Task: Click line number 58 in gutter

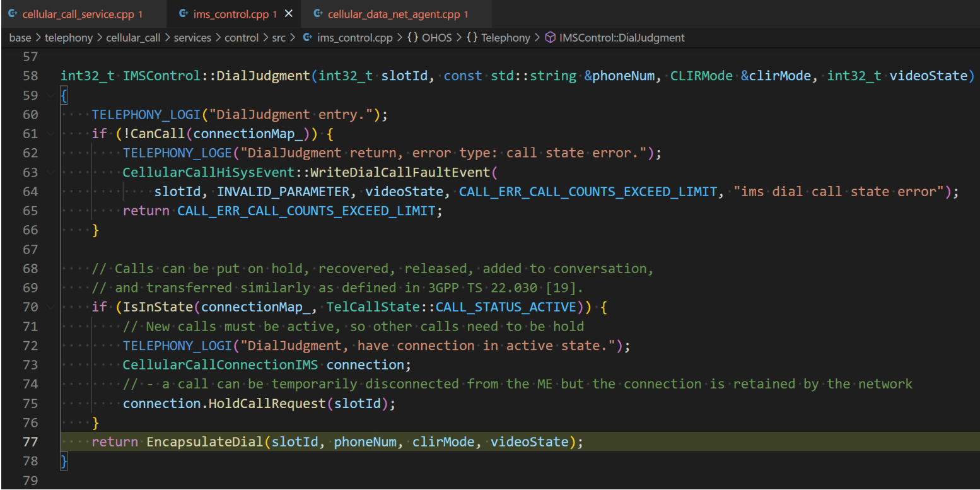Action: coord(30,76)
